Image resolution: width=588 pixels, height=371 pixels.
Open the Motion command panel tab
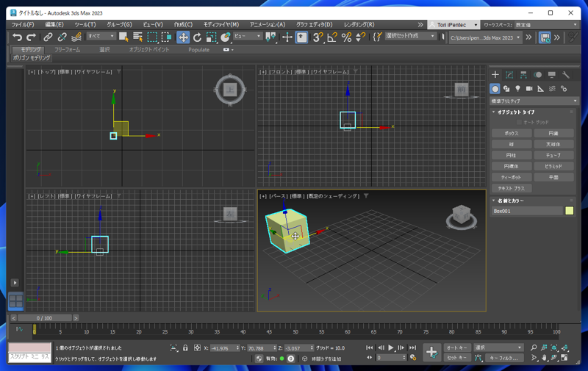coord(538,75)
